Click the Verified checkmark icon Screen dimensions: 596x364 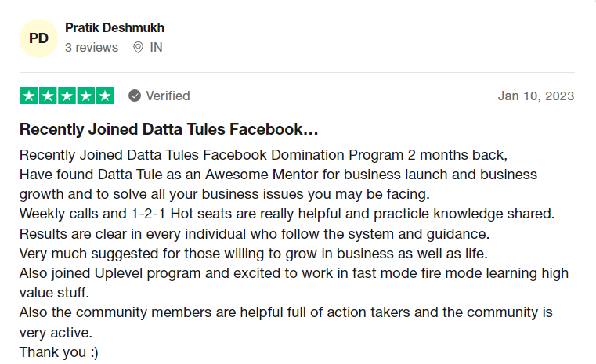click(135, 96)
